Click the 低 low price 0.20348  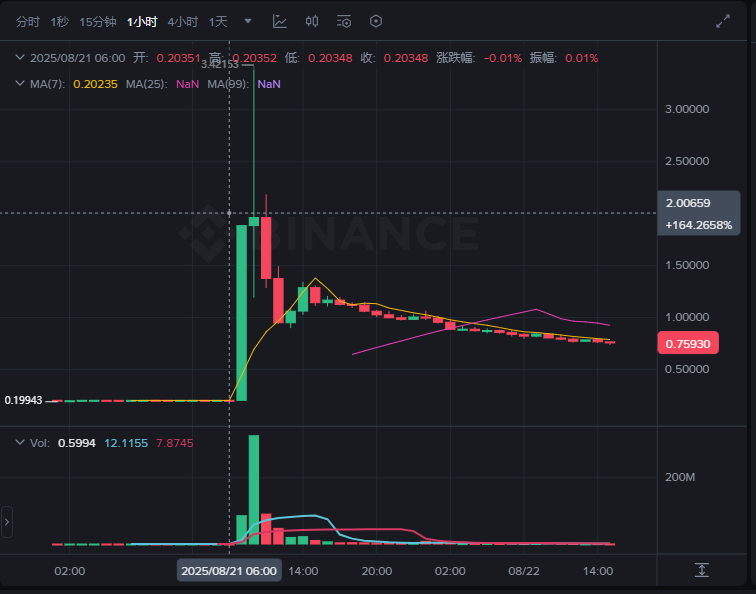(330, 58)
